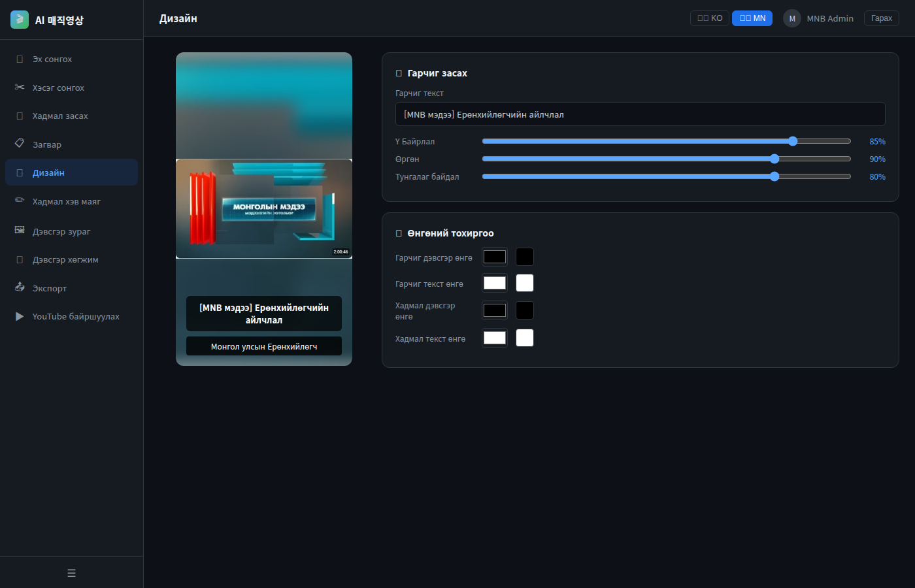Adjust the Y Байрлал slider
The width and height of the screenshot is (915, 588).
pyautogui.click(x=667, y=141)
